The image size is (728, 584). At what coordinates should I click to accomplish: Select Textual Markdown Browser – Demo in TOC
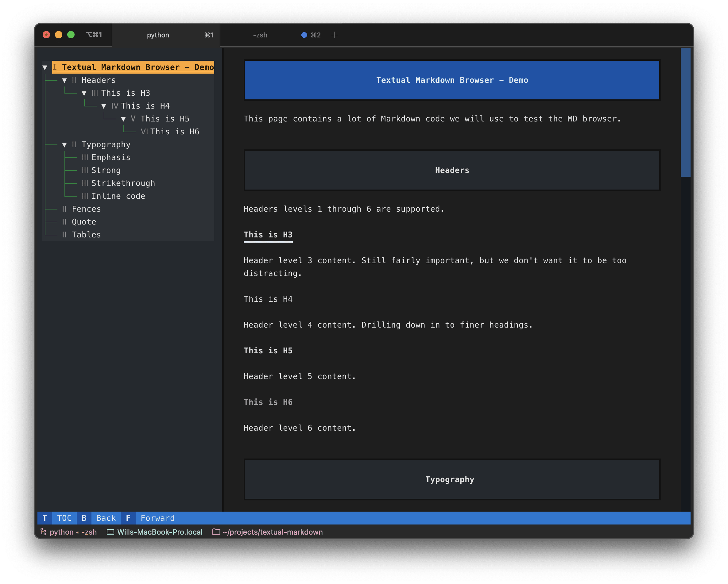point(133,67)
